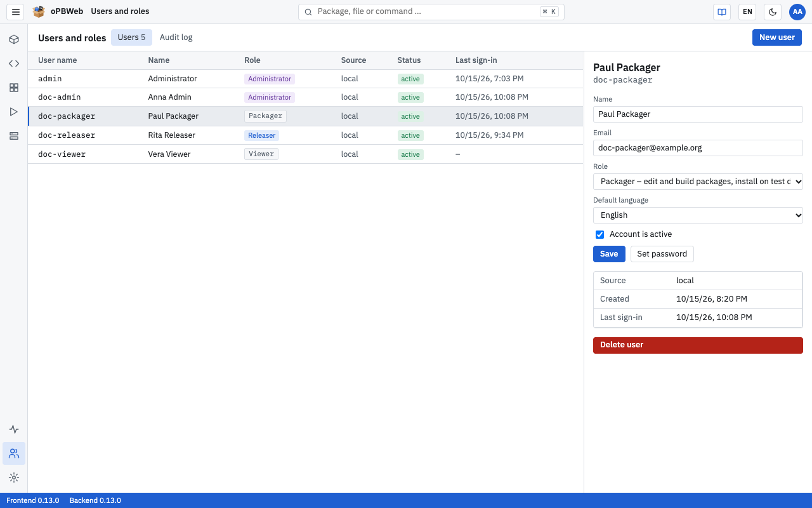Open the Default language dropdown
Image resolution: width=812 pixels, height=508 pixels.
click(x=698, y=215)
